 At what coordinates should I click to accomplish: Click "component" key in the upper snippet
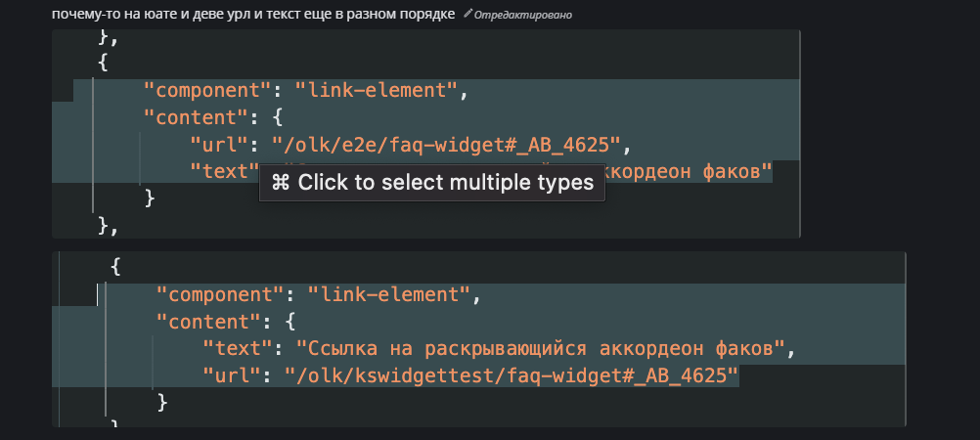207,91
